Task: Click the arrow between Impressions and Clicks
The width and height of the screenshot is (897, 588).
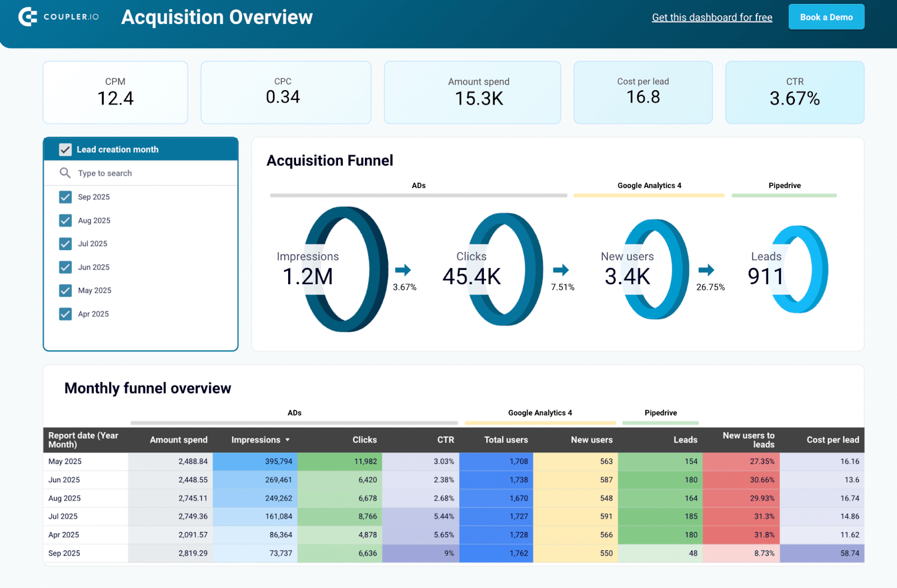Action: point(403,270)
